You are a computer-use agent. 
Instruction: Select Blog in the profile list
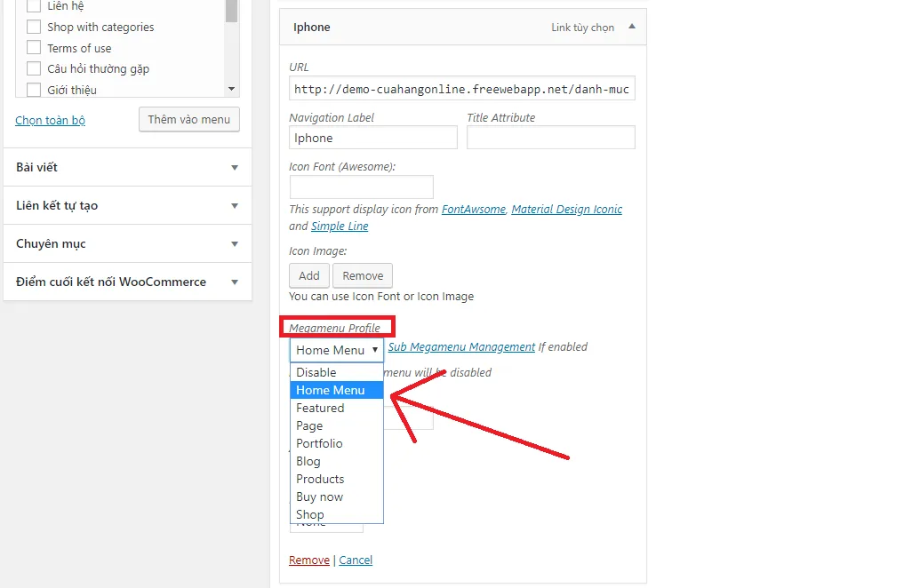click(337, 461)
